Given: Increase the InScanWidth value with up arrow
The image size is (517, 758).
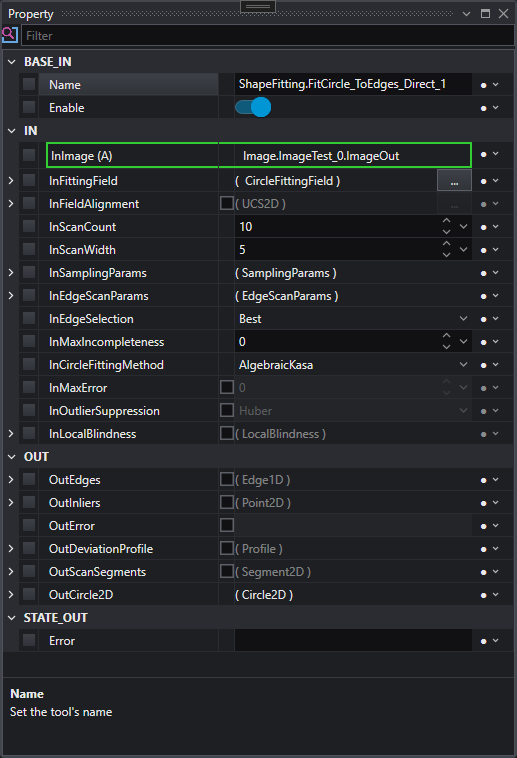Looking at the screenshot, I should [446, 244].
